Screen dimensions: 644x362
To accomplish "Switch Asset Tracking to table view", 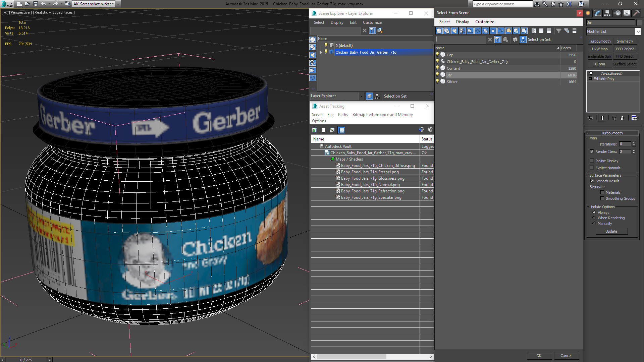I will [x=341, y=130].
